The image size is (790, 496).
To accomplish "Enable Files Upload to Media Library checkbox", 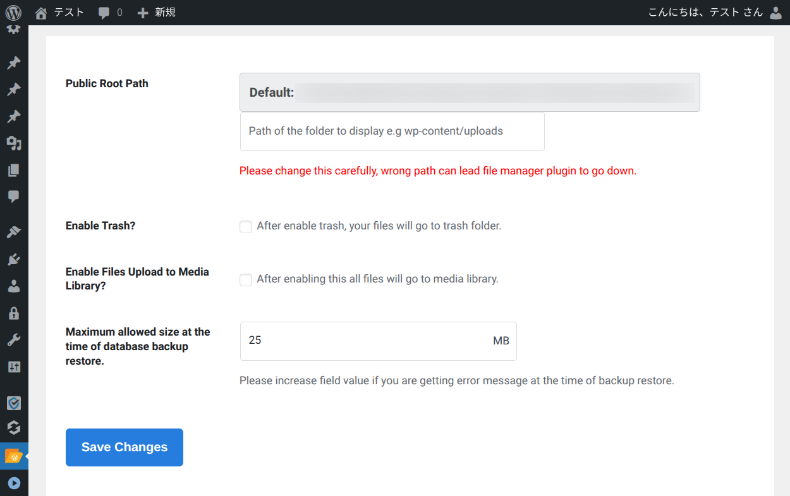I will [x=245, y=280].
